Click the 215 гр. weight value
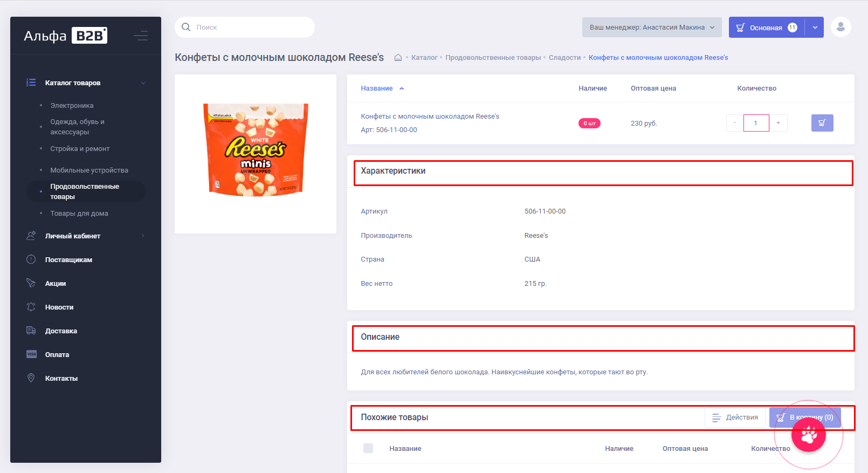Image resolution: width=868 pixels, height=473 pixels. (535, 284)
